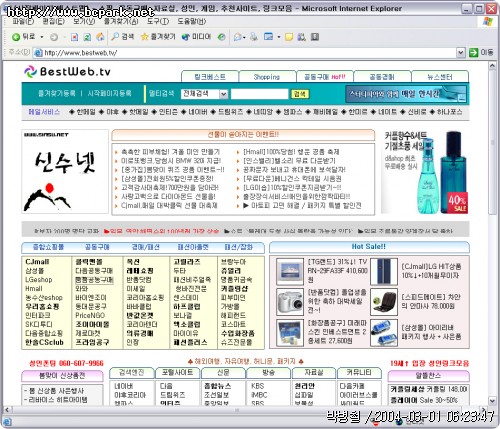Click the 신수넷 calligraphy banner
The height and width of the screenshot is (429, 500).
[65, 171]
